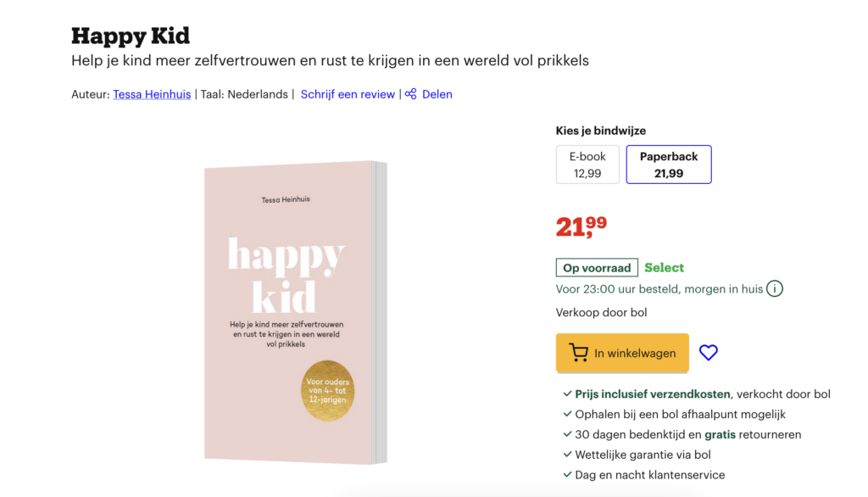
Task: Add book to wishlist with heart icon
Action: tap(709, 353)
